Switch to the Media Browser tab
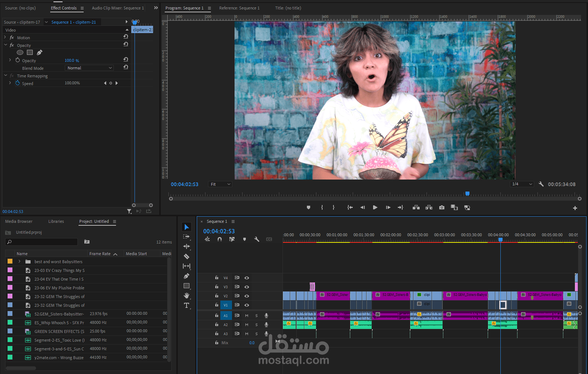588x374 pixels. tap(19, 221)
